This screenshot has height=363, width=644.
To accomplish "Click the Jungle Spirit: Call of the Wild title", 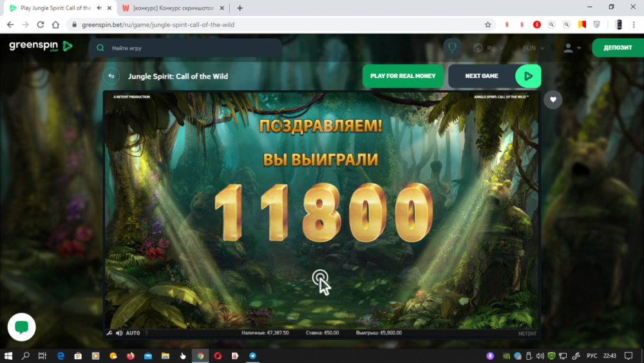I will point(178,76).
